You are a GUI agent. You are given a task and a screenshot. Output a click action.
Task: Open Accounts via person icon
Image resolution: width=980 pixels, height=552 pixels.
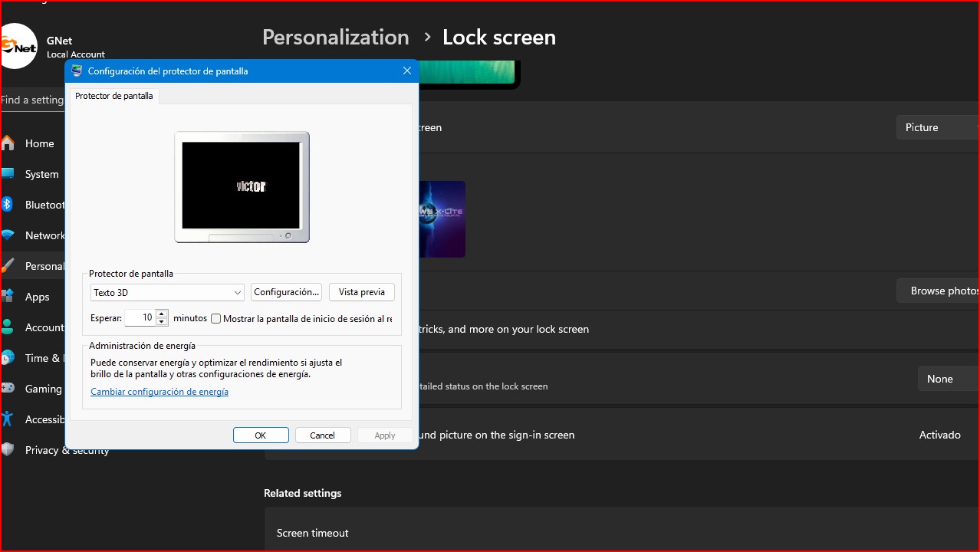tap(8, 327)
